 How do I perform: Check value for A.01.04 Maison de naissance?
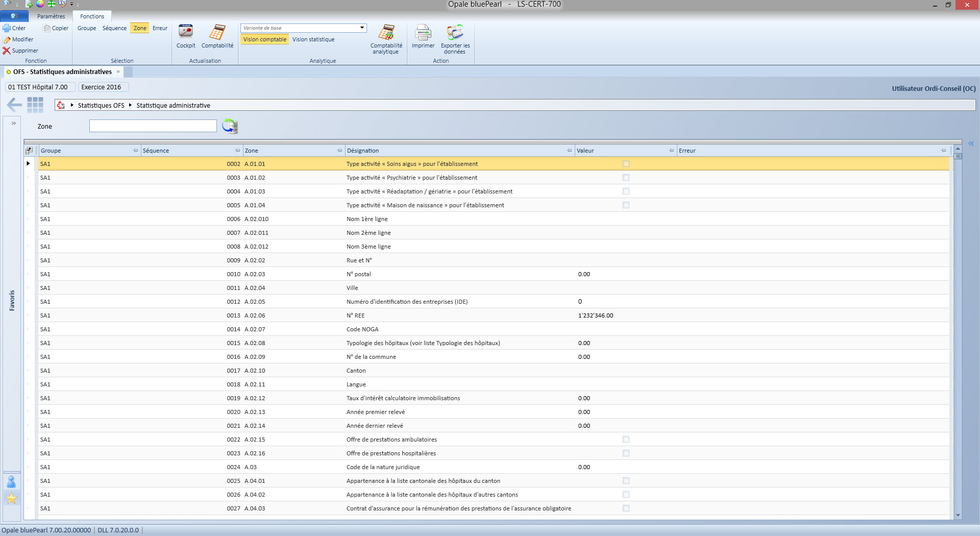coord(626,205)
